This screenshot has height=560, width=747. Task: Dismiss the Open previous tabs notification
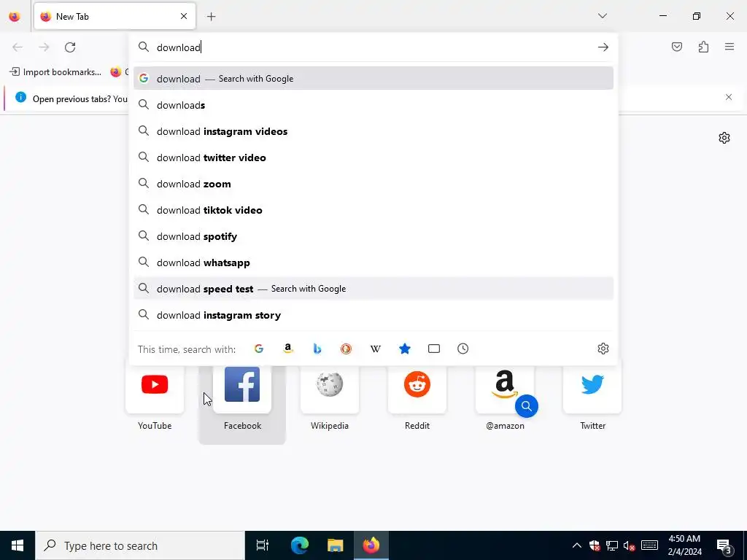tap(729, 97)
